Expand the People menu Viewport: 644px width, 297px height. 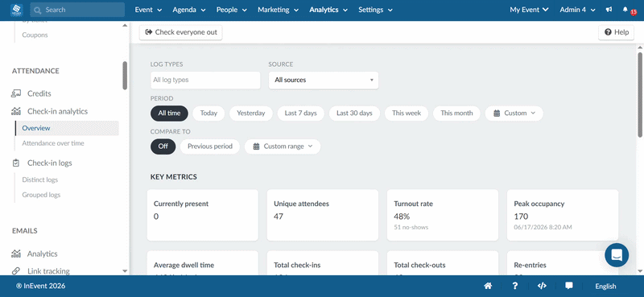(x=232, y=10)
